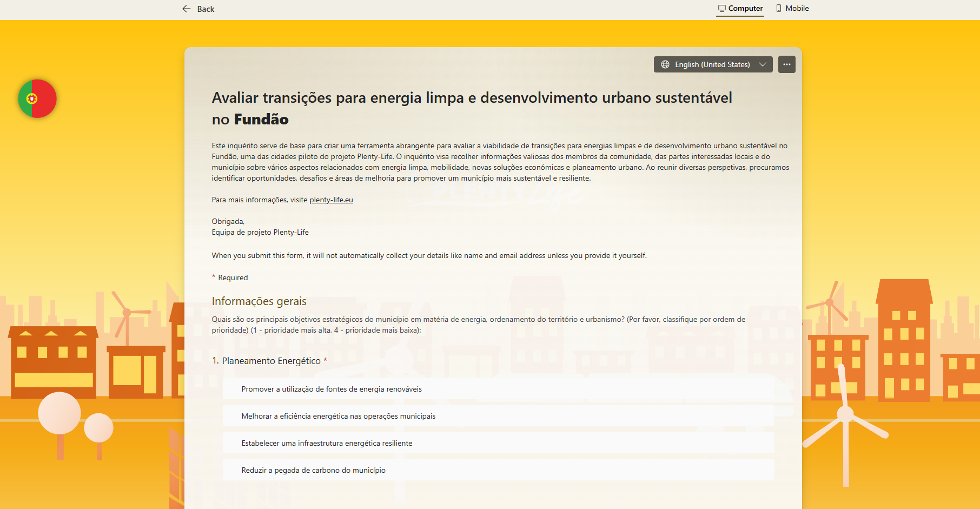
Task: Click the 'Required' asterisk note
Action: tap(233, 278)
